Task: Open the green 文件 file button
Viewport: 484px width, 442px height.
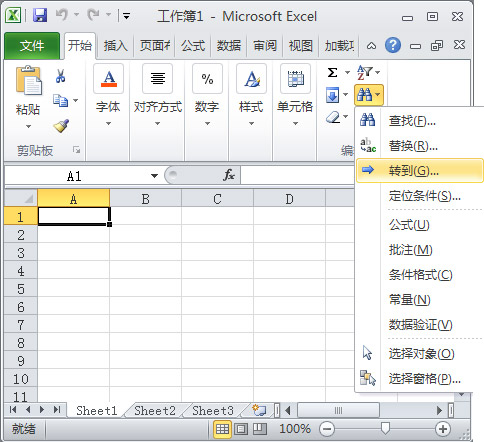Action: coord(32,46)
